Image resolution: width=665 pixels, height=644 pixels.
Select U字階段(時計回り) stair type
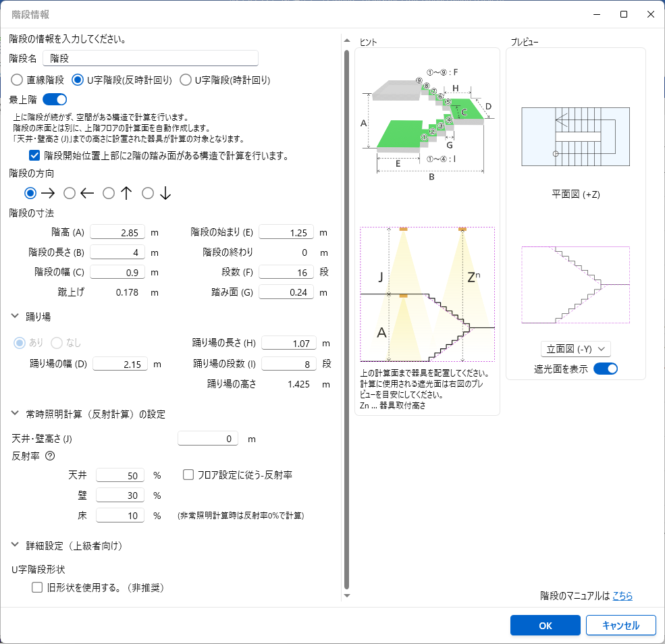point(186,80)
